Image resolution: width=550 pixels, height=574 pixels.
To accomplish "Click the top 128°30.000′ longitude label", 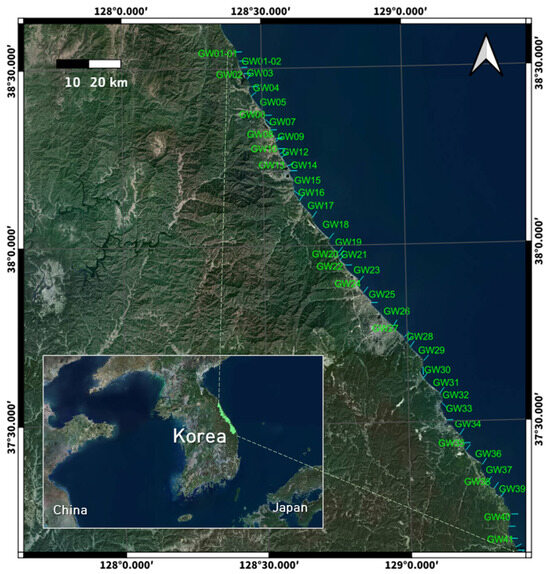I will (x=260, y=11).
